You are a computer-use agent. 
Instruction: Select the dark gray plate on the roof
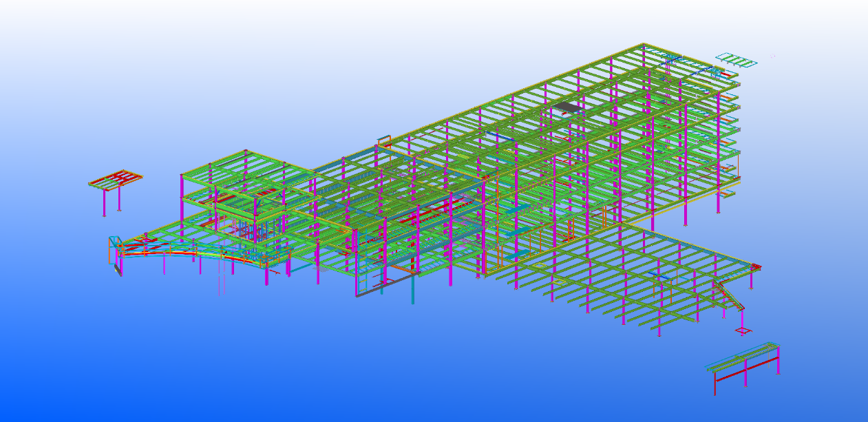pyautogui.click(x=569, y=107)
